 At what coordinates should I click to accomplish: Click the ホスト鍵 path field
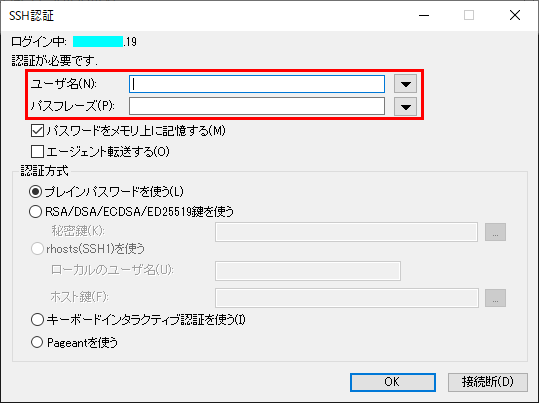point(347,298)
